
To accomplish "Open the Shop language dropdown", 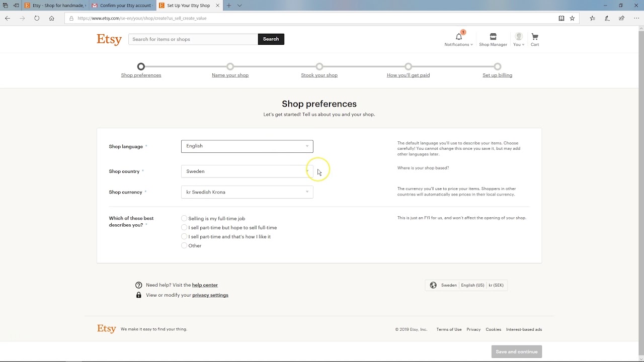I will pyautogui.click(x=247, y=146).
